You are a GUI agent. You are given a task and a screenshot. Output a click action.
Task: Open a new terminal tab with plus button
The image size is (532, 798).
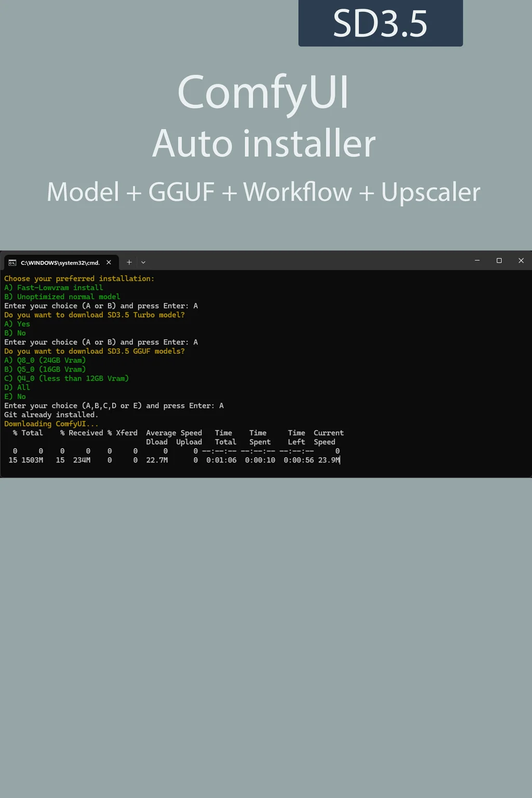(x=129, y=262)
